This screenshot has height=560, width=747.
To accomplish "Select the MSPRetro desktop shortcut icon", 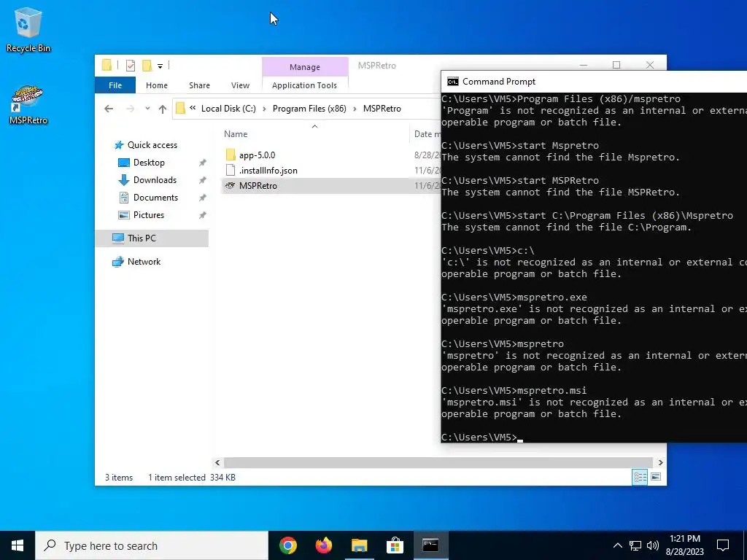I will point(28,105).
